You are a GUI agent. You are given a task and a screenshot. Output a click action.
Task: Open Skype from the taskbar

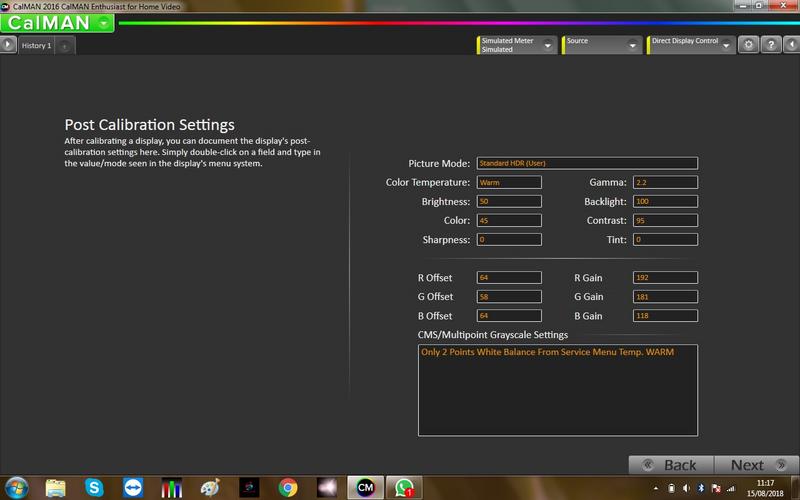[94, 488]
